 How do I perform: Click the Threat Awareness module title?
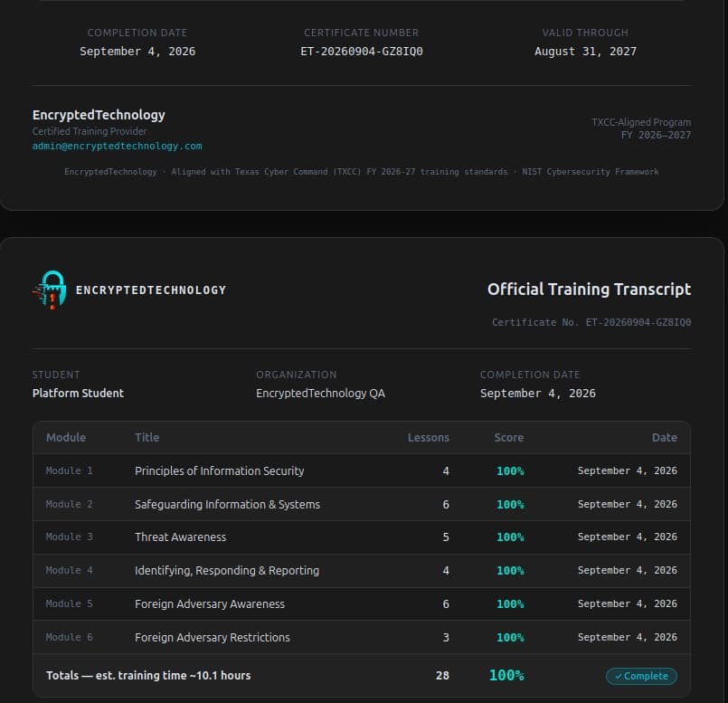click(181, 537)
